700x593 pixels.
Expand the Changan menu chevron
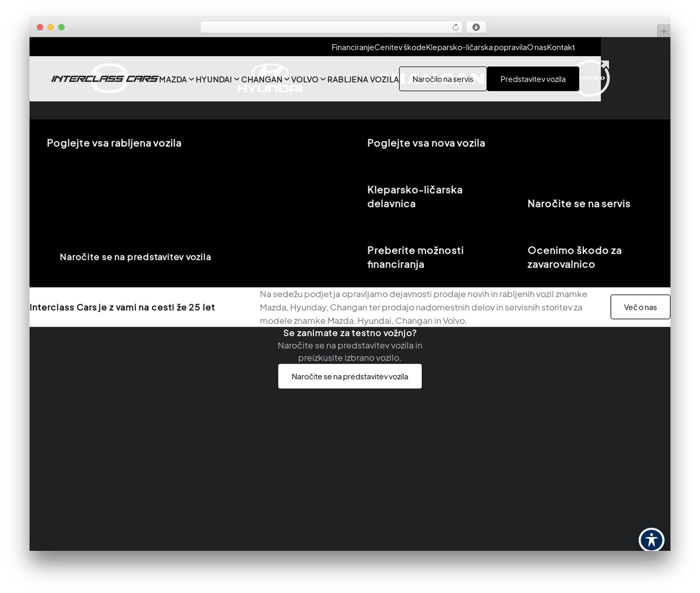tap(287, 79)
